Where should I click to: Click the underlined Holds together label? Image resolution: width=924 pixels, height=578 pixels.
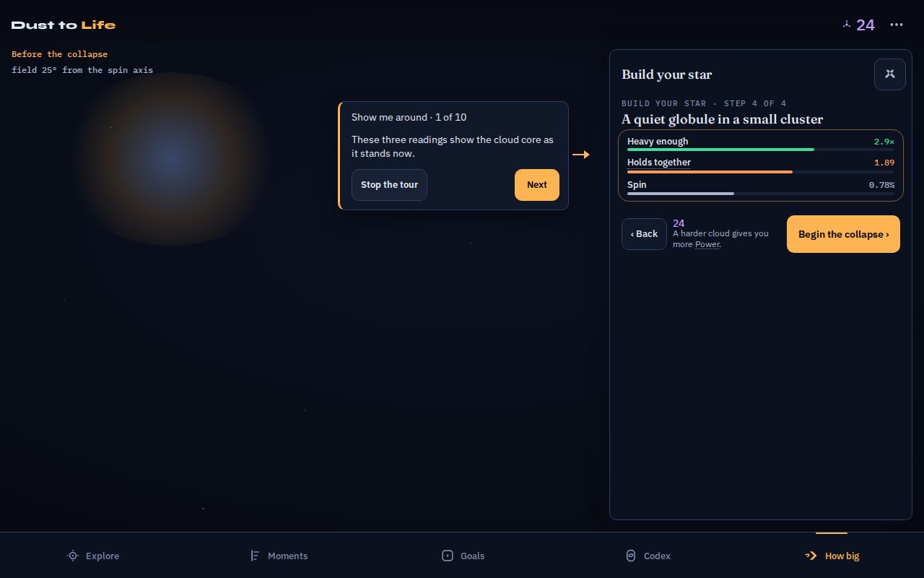(x=659, y=163)
